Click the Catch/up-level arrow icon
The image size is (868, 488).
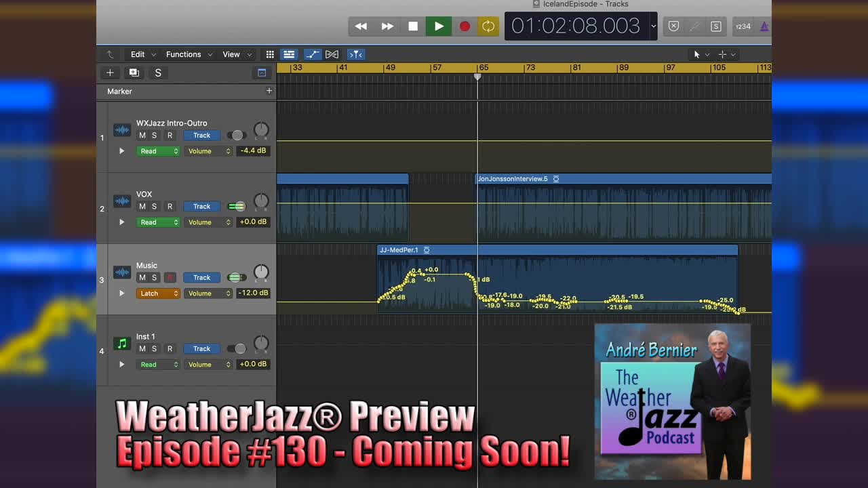[110, 54]
